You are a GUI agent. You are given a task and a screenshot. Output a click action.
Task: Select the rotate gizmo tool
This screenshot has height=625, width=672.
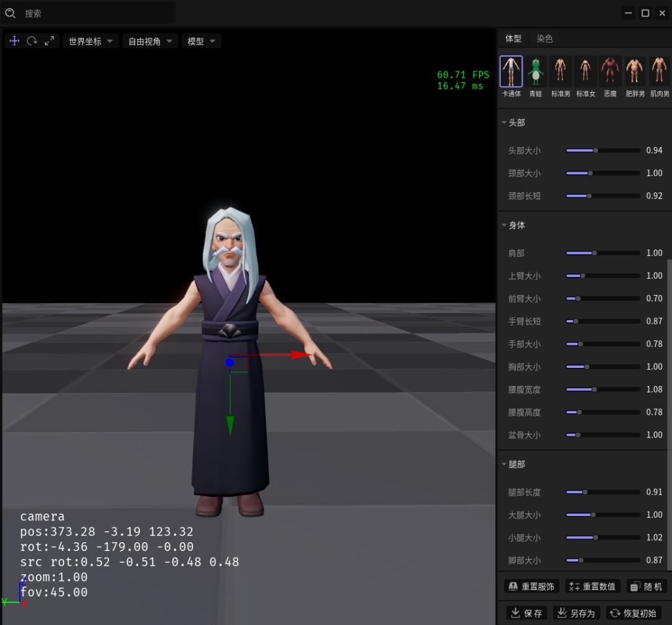(32, 41)
